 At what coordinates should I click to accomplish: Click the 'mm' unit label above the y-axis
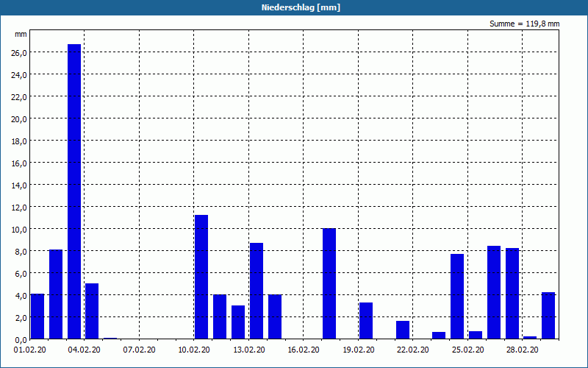tap(21, 34)
